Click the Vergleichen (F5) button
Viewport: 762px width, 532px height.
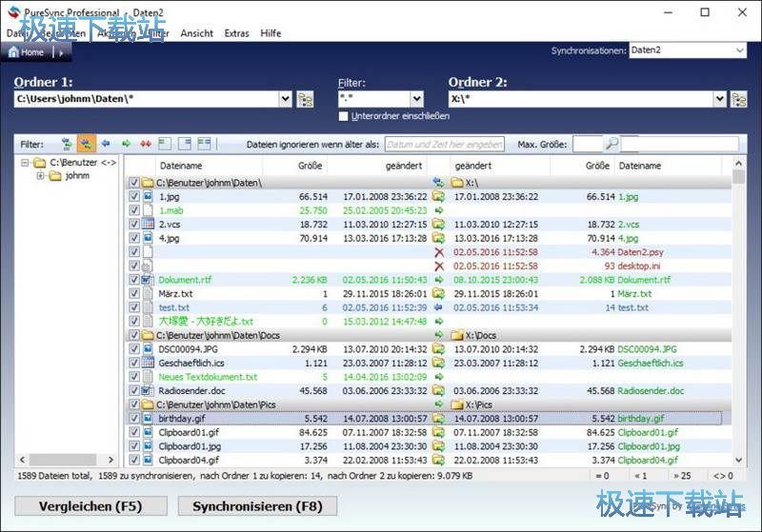tap(90, 506)
